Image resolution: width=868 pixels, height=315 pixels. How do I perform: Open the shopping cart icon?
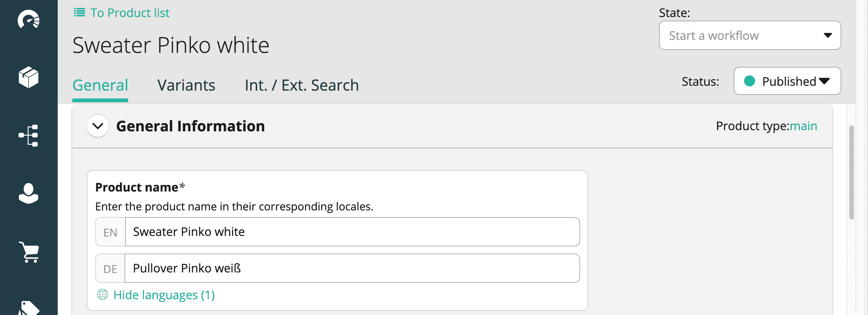(29, 252)
